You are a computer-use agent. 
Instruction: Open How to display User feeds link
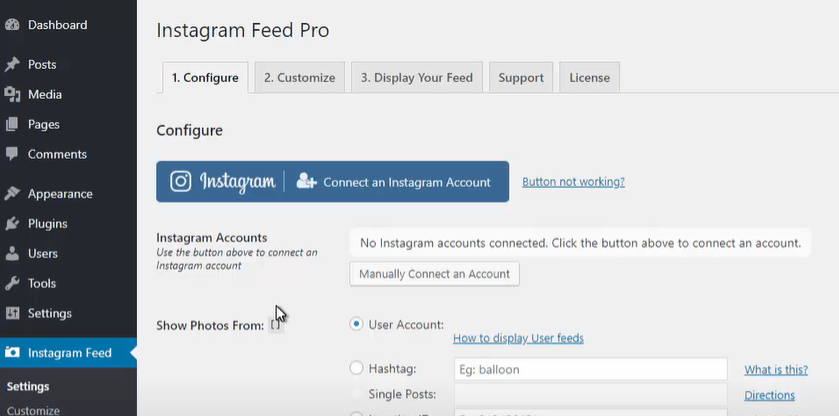[x=518, y=338]
